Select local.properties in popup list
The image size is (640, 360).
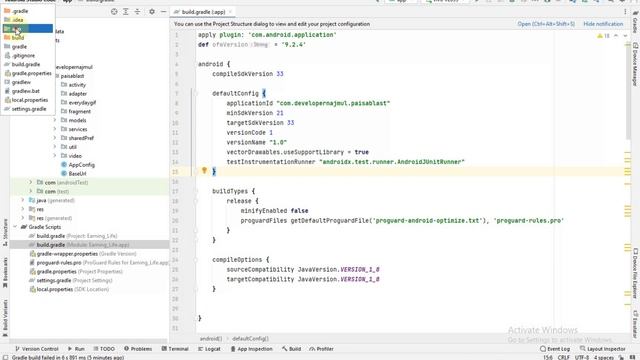tap(28, 100)
